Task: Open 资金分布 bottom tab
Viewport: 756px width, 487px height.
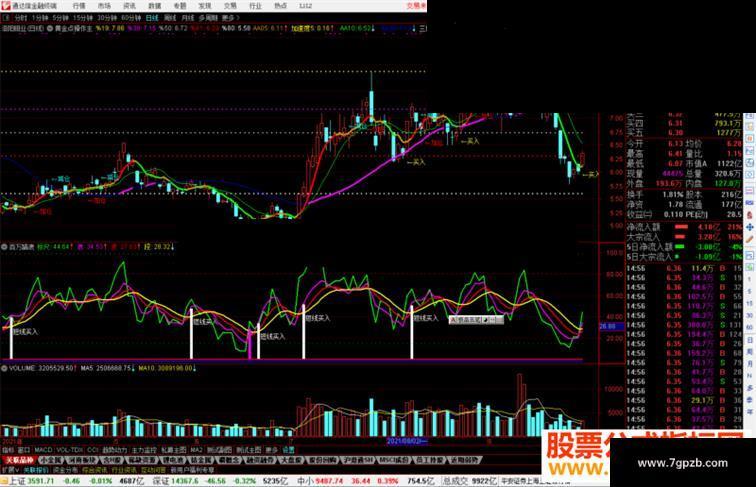Action: (65, 470)
